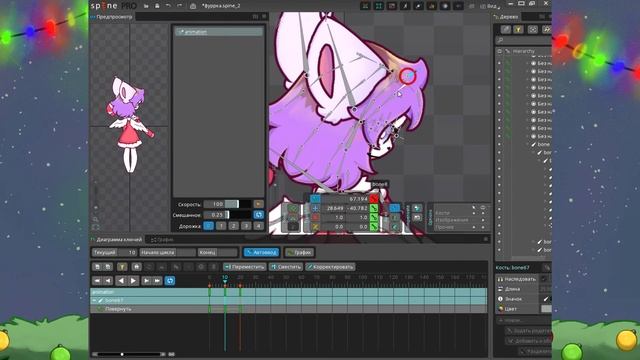Collapse bone67 row in the dopesheet
This screenshot has width=640, height=360.
94,300
